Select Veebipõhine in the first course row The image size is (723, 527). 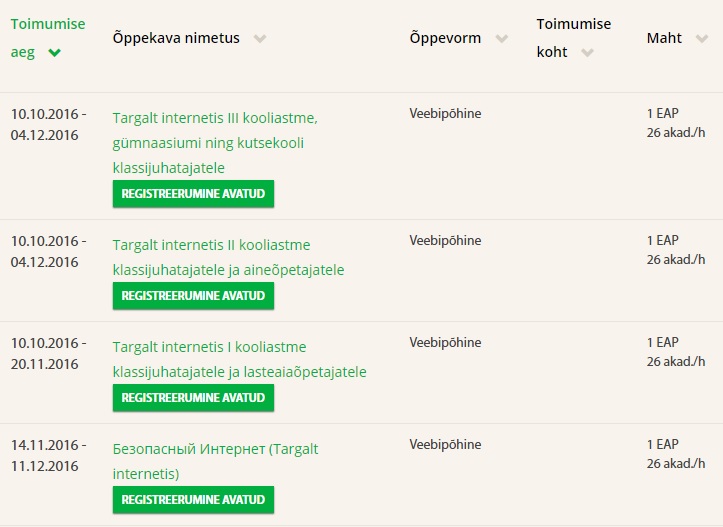pyautogui.click(x=445, y=113)
